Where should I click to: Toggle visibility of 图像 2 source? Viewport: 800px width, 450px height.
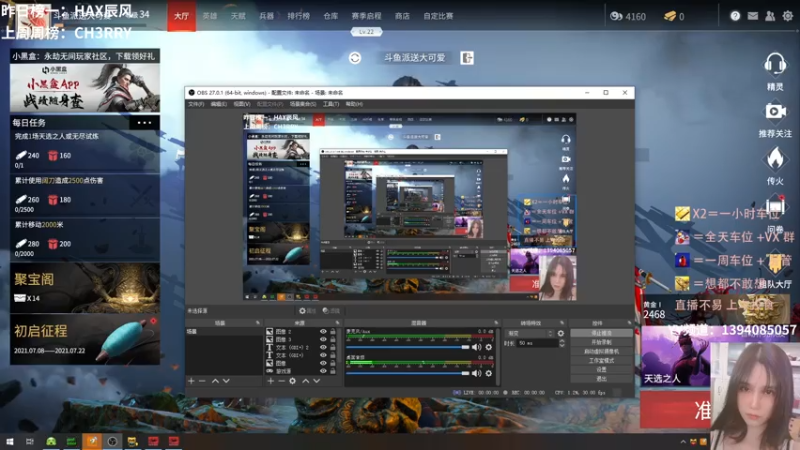click(x=323, y=332)
